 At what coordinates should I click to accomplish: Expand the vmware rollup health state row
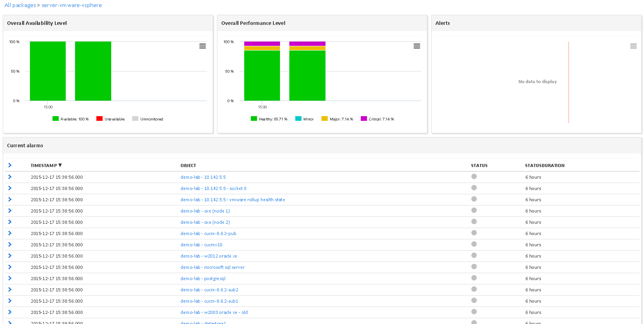coord(10,199)
